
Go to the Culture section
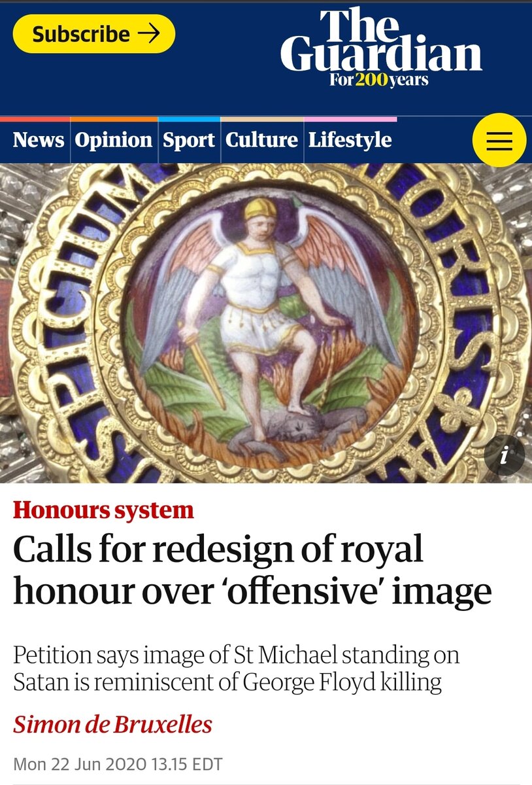(x=261, y=140)
